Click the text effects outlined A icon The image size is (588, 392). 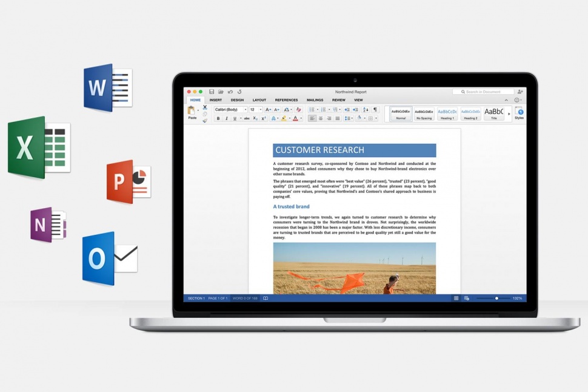pyautogui.click(x=273, y=118)
